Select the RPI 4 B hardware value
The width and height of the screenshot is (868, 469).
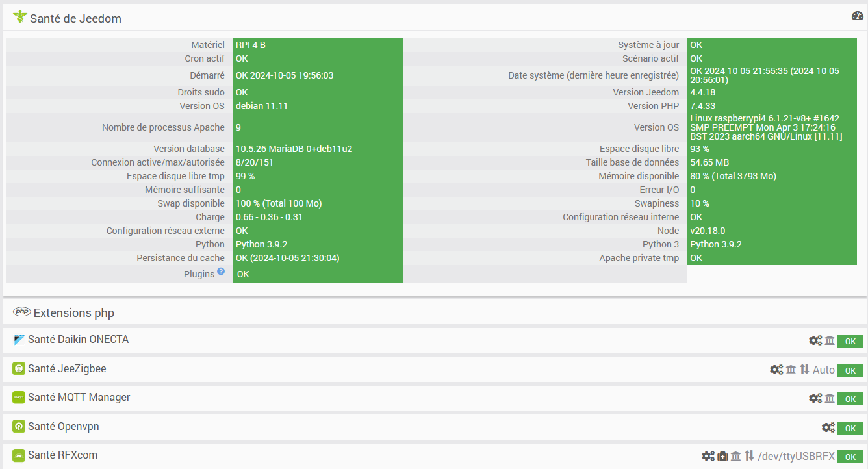pyautogui.click(x=251, y=45)
